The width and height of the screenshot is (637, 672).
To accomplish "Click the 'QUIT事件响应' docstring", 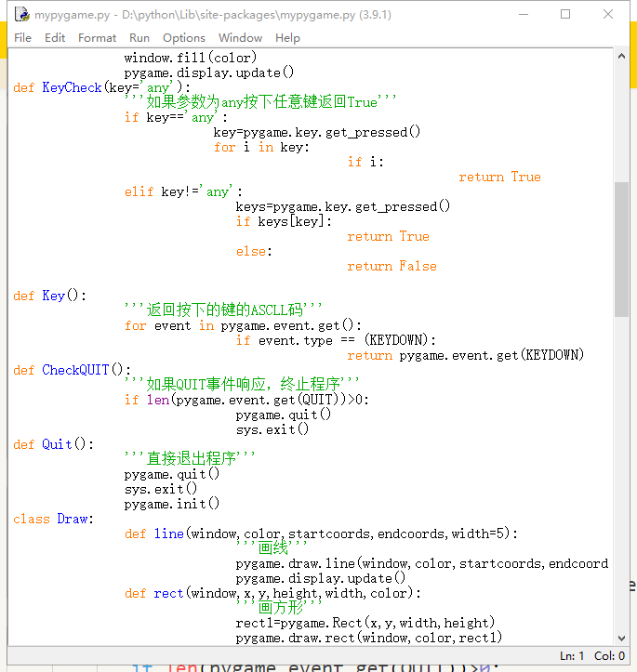I will 242,384.
